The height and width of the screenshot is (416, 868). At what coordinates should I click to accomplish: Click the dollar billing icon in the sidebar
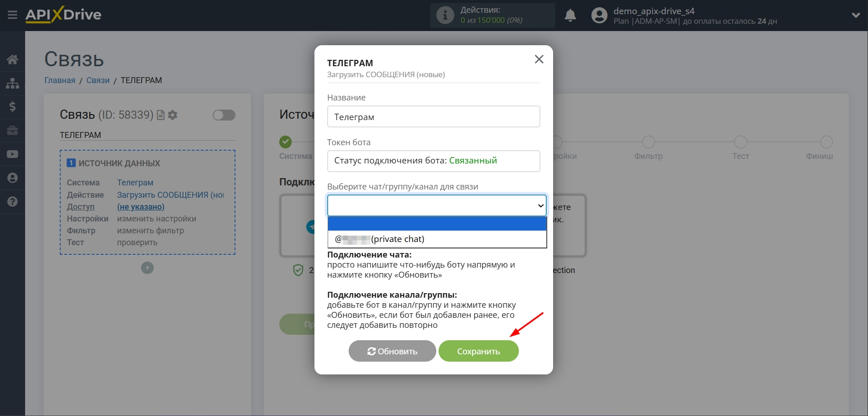(12, 107)
